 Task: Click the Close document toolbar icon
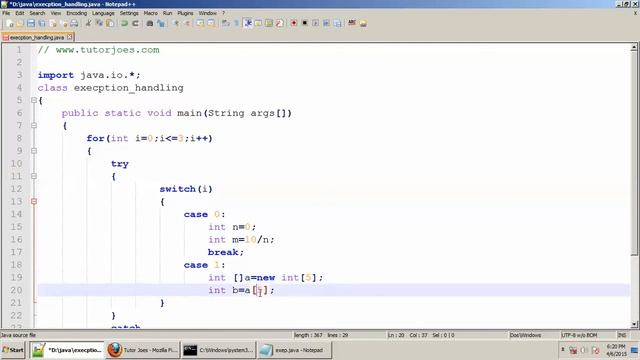(x=52, y=23)
